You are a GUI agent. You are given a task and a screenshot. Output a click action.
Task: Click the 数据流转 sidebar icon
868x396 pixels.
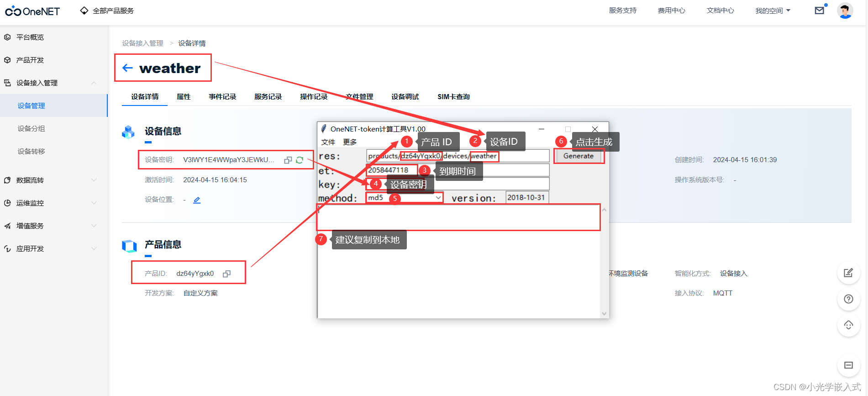click(x=7, y=180)
